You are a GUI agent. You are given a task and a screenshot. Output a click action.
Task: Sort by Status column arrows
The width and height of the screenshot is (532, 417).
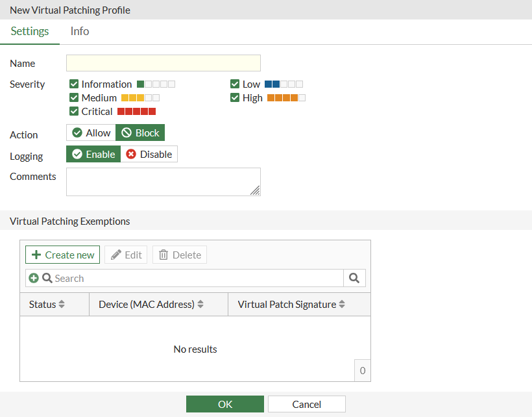(62, 304)
